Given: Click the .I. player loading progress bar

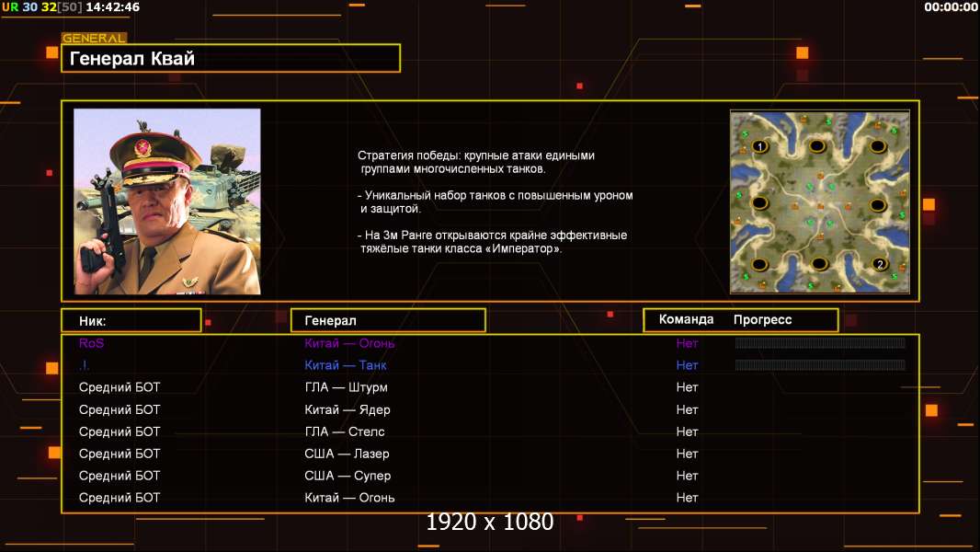Looking at the screenshot, I should [820, 365].
